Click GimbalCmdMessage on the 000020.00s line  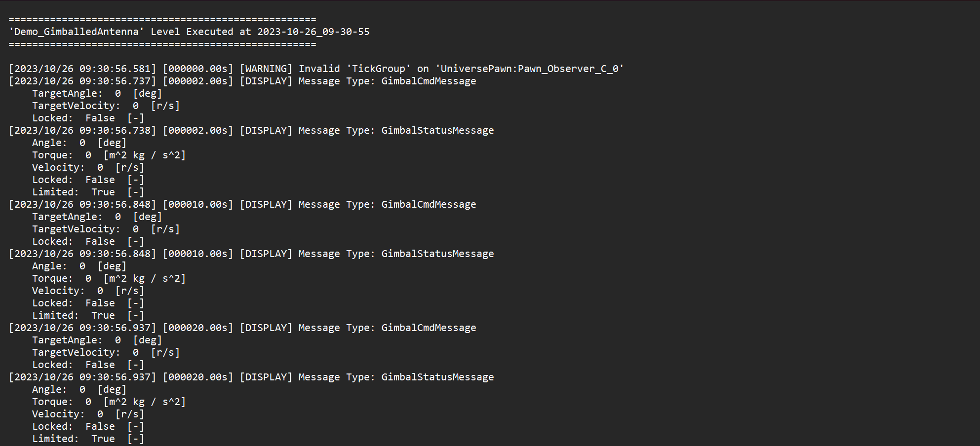[x=429, y=328]
